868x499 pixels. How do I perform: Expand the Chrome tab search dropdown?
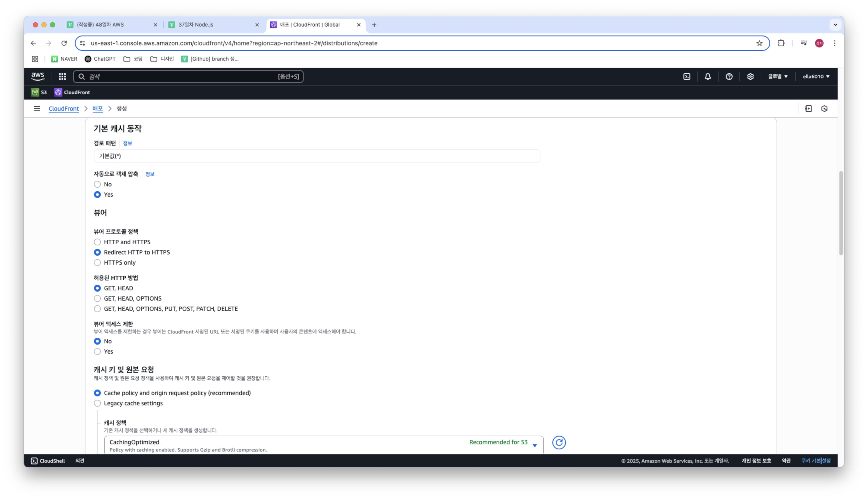click(835, 25)
